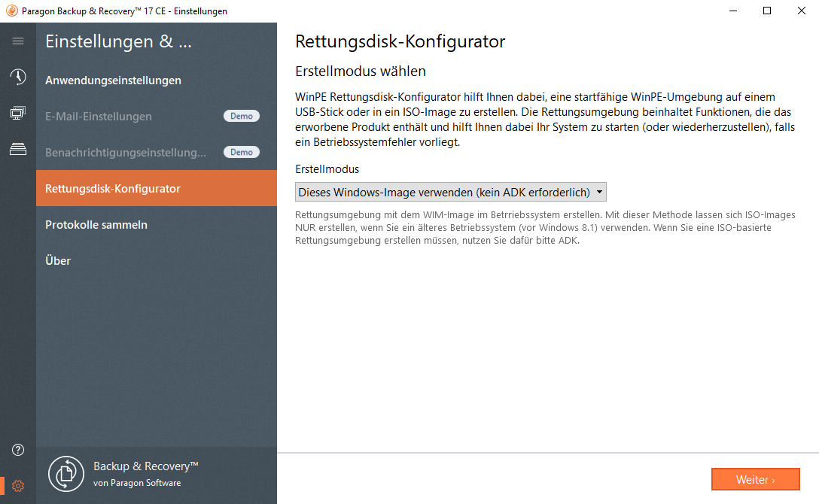
Task: Open the Über page
Action: (156, 260)
